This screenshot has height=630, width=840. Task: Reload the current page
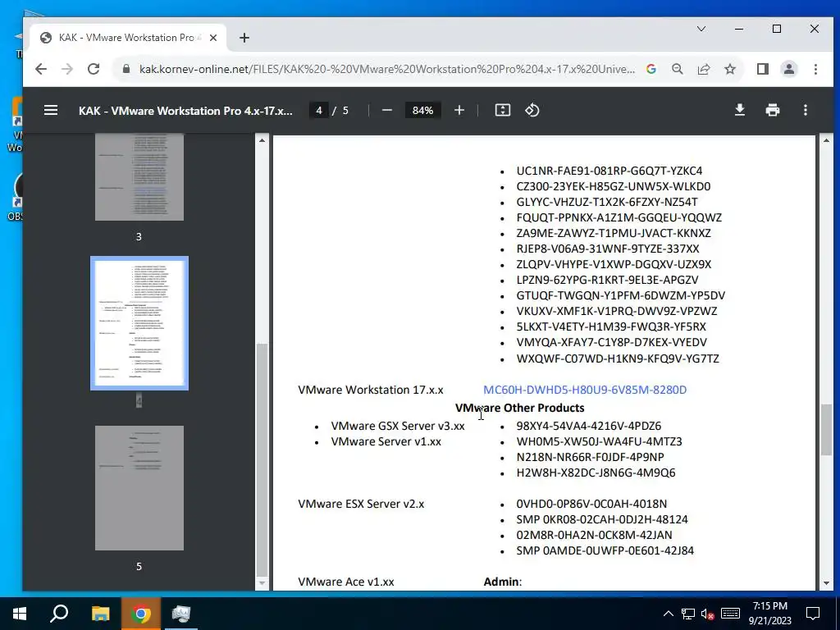pyautogui.click(x=94, y=69)
